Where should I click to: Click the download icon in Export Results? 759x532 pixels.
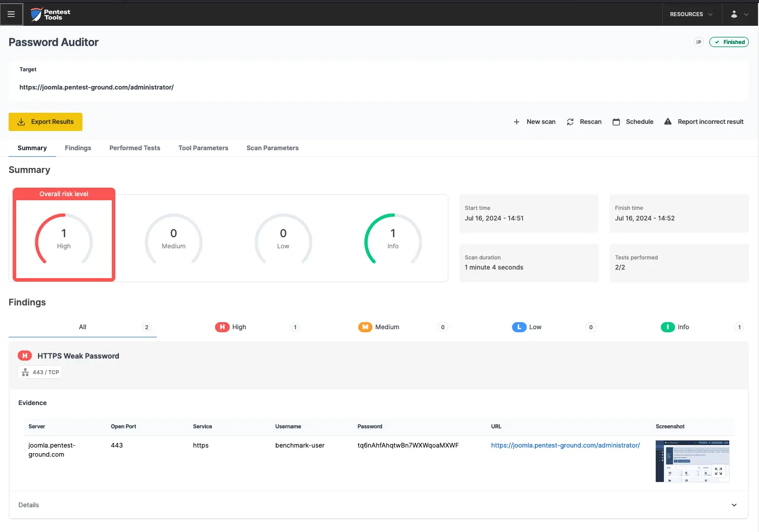point(21,122)
